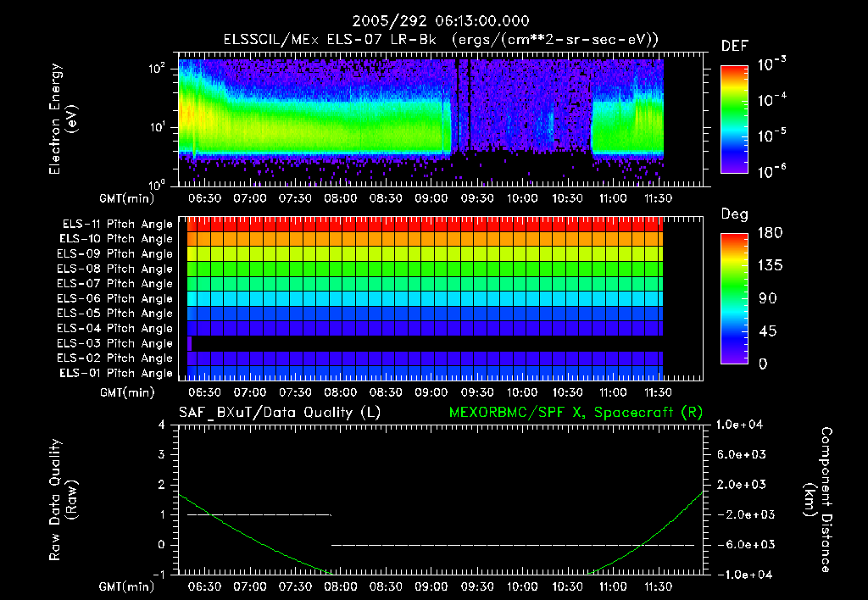
Task: Click the DEF color scale bar
Action: pyautogui.click(x=734, y=119)
